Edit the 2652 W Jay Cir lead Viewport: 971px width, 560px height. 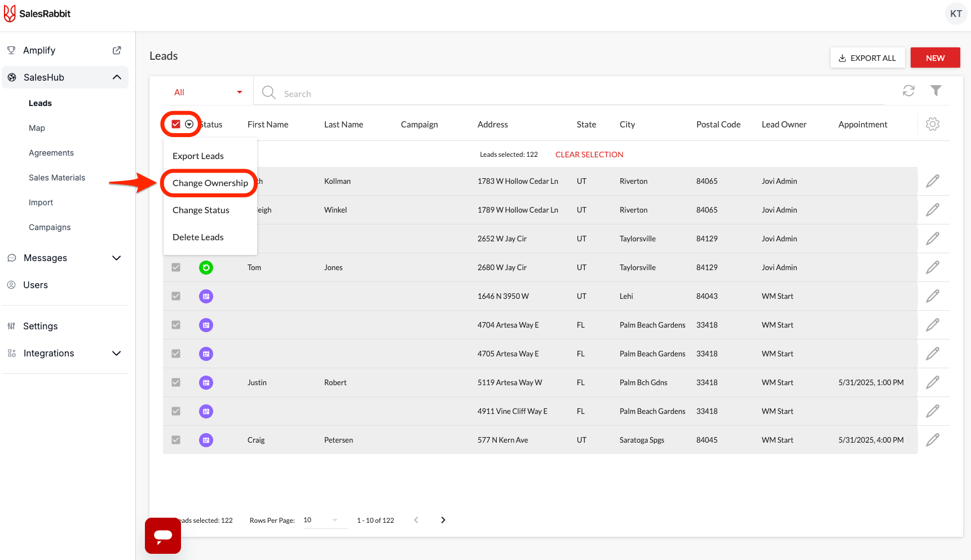point(933,239)
